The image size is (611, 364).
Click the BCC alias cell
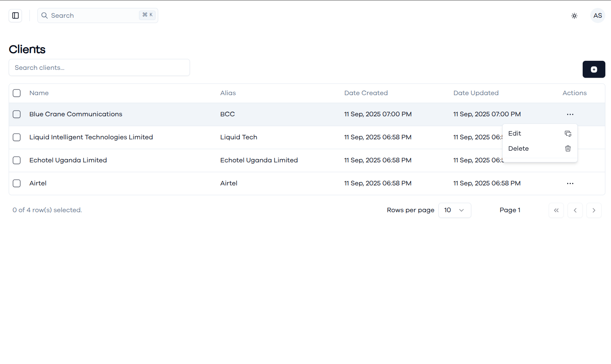[x=227, y=114]
